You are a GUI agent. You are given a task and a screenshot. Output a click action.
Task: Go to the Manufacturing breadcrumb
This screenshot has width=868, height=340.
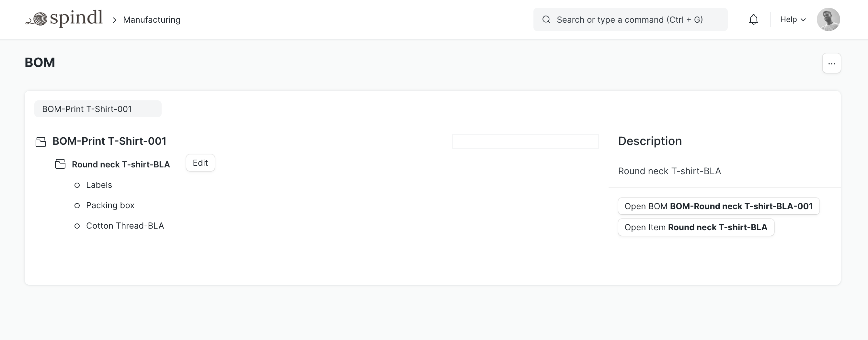coord(152,19)
